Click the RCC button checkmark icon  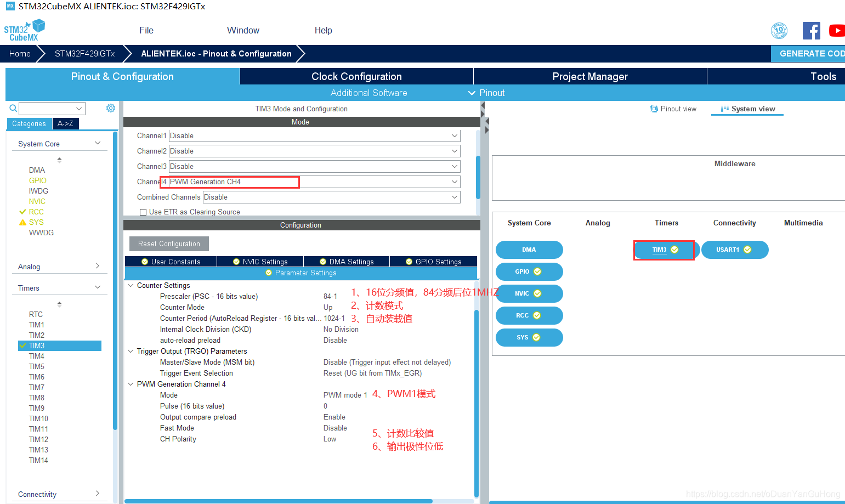point(537,315)
